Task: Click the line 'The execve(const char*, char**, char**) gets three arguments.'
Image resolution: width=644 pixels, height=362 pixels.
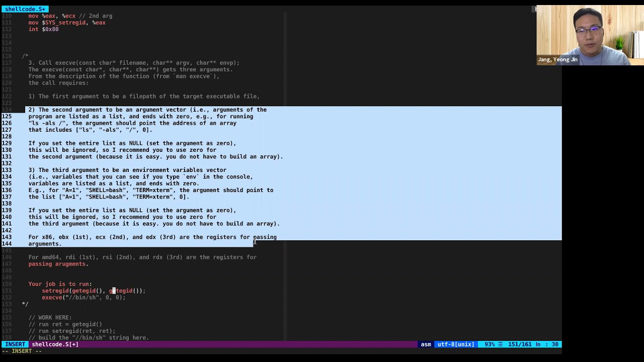Action: [x=130, y=69]
